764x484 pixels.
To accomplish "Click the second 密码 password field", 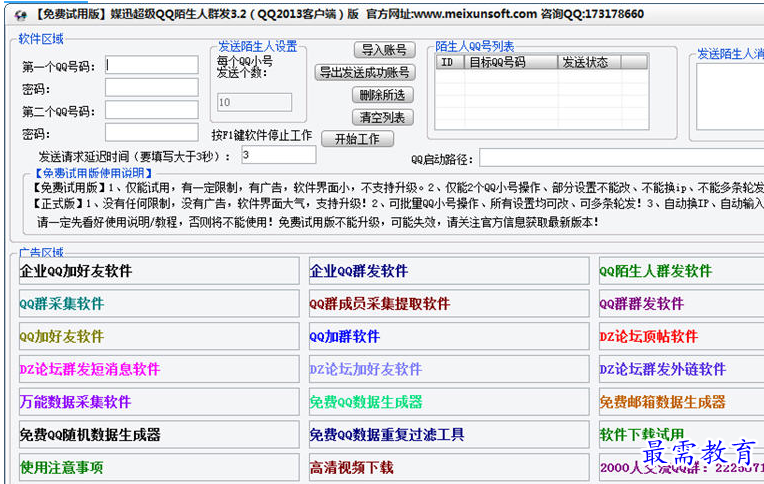I will [x=152, y=132].
